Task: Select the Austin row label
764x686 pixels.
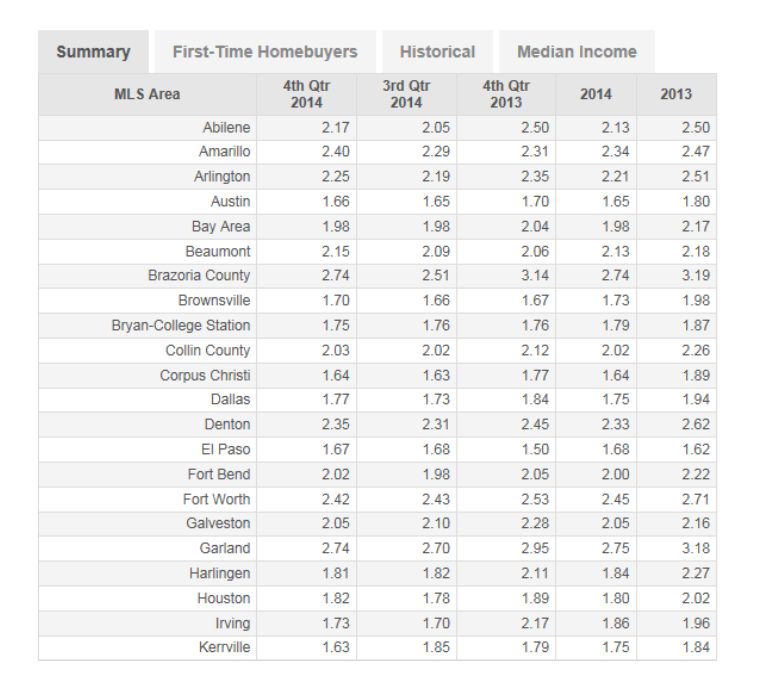Action: tap(230, 201)
